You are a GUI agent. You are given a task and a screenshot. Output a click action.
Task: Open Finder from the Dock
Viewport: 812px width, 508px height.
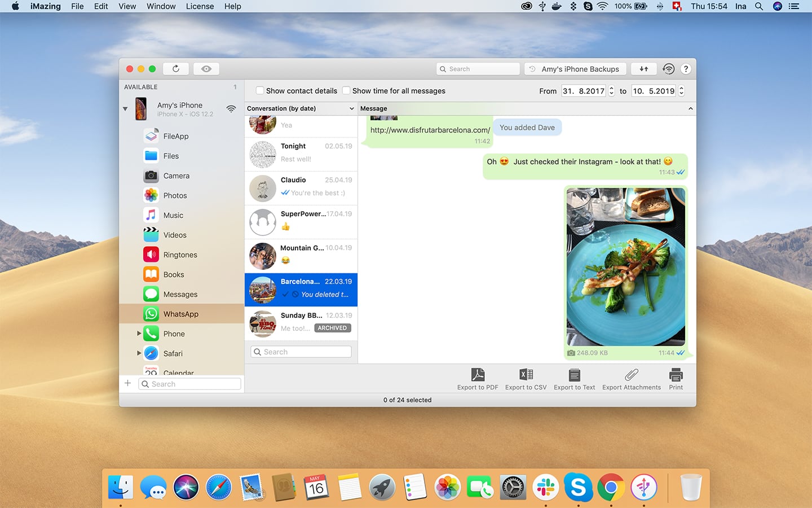tap(121, 487)
